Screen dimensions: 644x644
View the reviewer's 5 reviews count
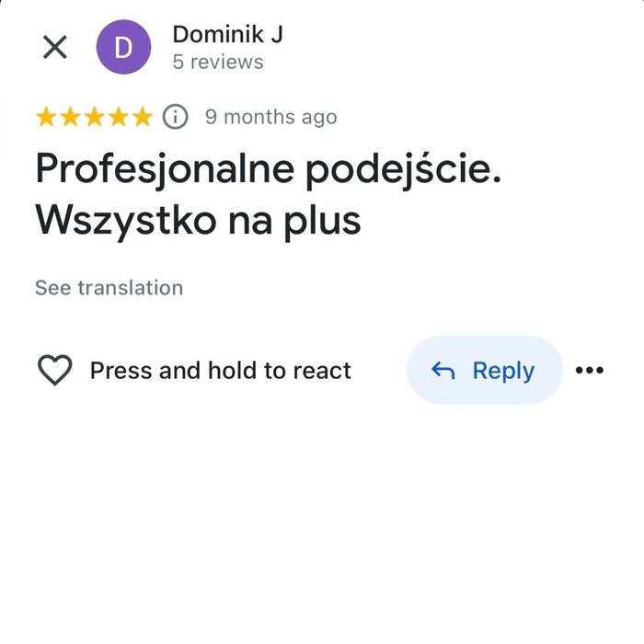point(218,63)
